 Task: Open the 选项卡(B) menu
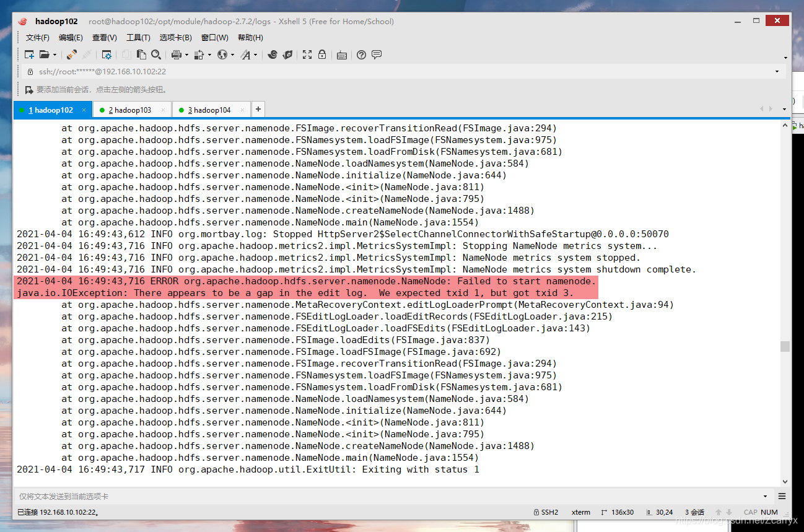click(176, 38)
